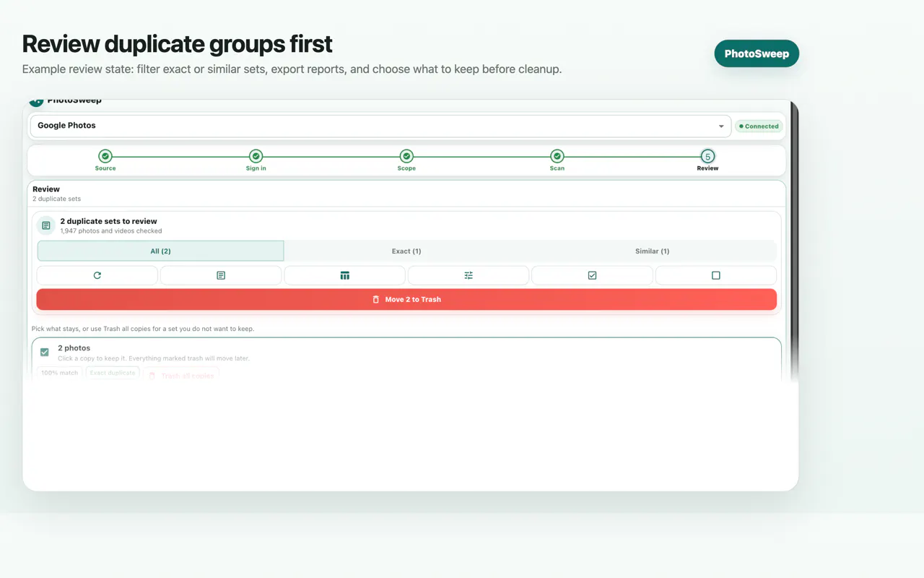Image resolution: width=924 pixels, height=578 pixels.
Task: Click the PhotoSweep badge at top right
Action: point(757,53)
